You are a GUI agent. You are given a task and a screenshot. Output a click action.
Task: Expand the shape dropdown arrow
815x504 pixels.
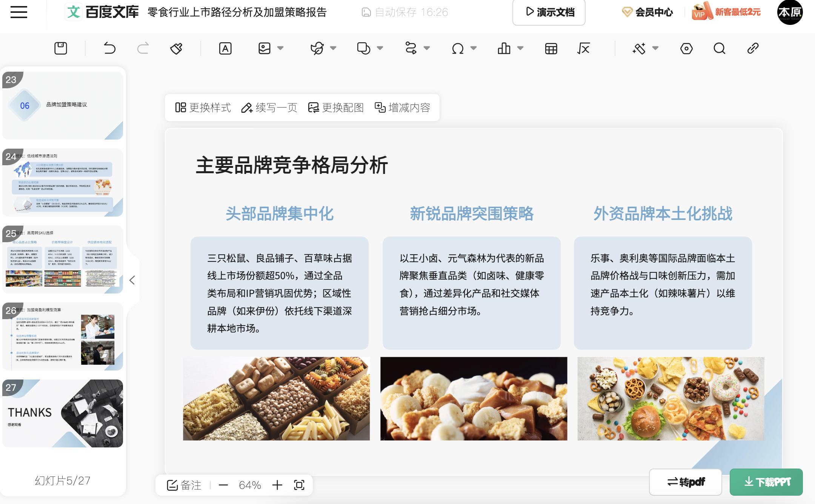[380, 48]
